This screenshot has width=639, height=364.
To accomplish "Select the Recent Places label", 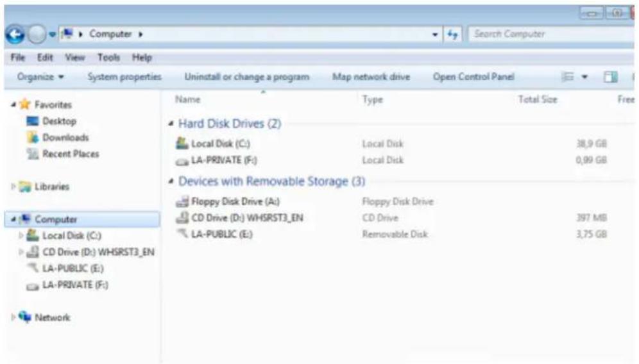I will click(71, 154).
